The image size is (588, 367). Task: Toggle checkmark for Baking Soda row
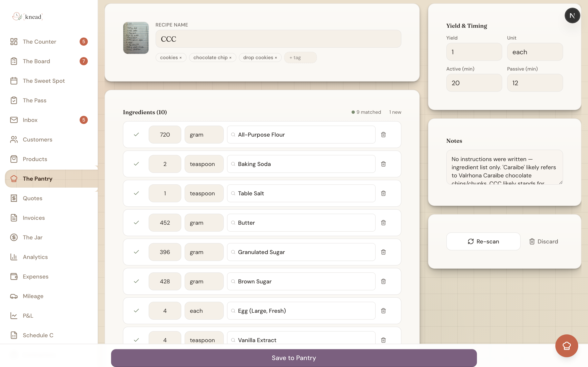[136, 164]
